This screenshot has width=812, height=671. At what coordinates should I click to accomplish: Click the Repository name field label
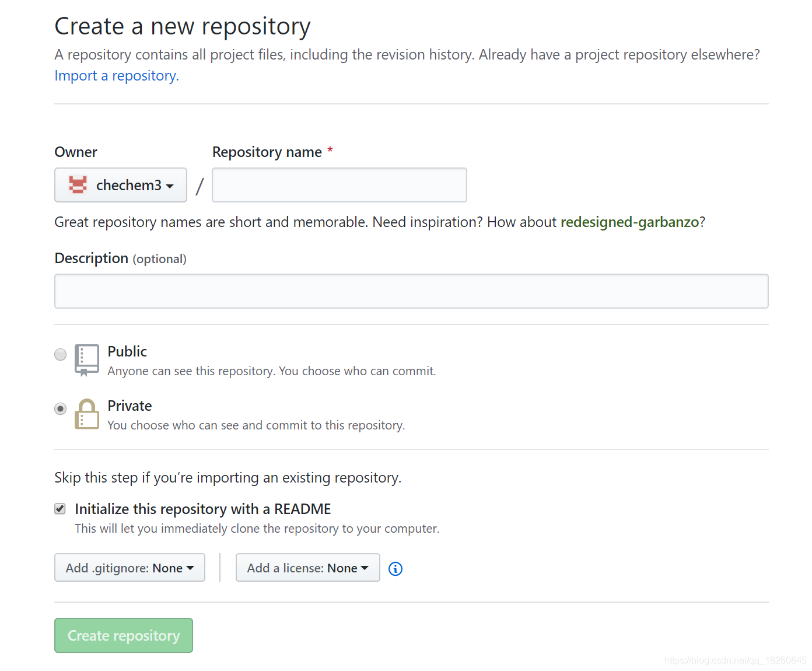point(267,152)
